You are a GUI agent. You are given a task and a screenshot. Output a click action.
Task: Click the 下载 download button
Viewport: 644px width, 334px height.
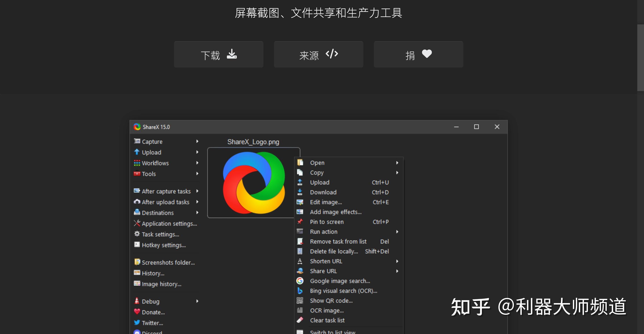click(219, 55)
